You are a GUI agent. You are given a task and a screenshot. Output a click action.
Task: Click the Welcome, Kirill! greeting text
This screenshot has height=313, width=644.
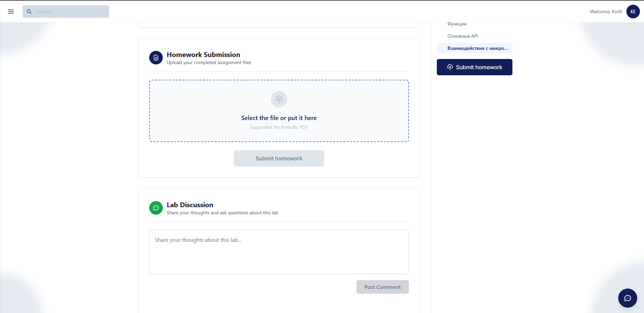click(x=606, y=12)
